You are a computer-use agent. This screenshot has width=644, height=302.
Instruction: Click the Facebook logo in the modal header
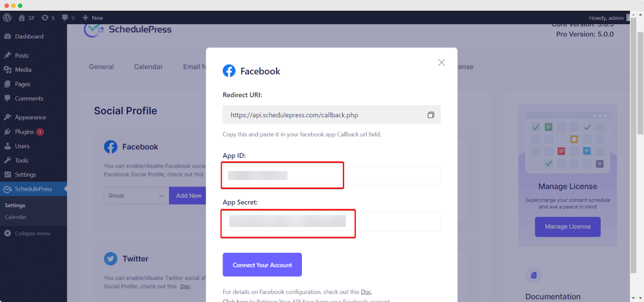(x=229, y=71)
